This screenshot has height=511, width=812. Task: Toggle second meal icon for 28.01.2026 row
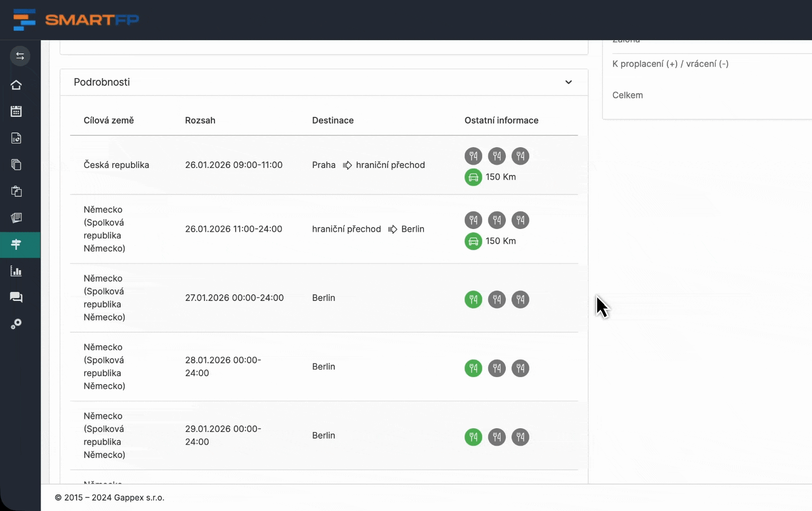pyautogui.click(x=497, y=368)
